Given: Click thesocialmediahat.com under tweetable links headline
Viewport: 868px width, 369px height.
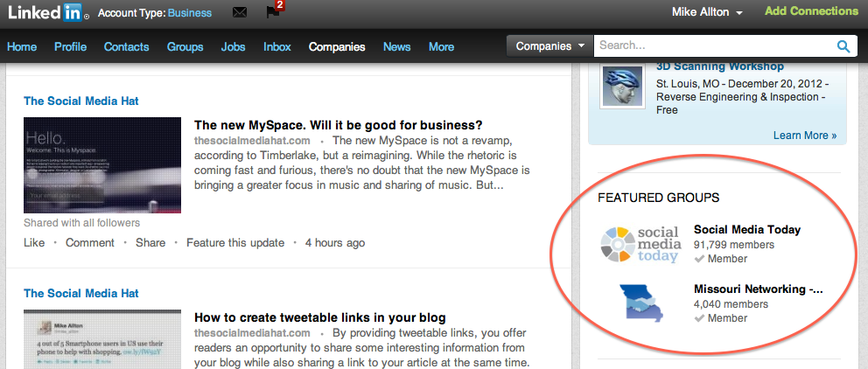Looking at the screenshot, I should click(x=252, y=333).
